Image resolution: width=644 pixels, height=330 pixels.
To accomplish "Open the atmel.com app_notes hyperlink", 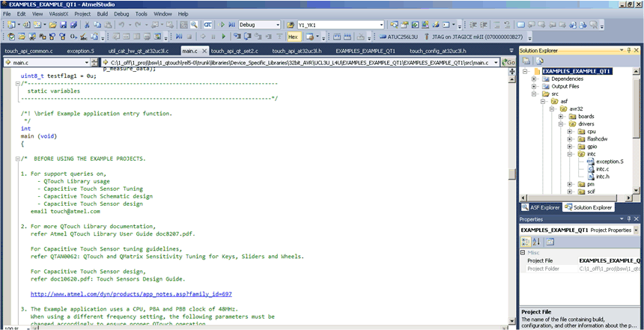I will [x=132, y=294].
